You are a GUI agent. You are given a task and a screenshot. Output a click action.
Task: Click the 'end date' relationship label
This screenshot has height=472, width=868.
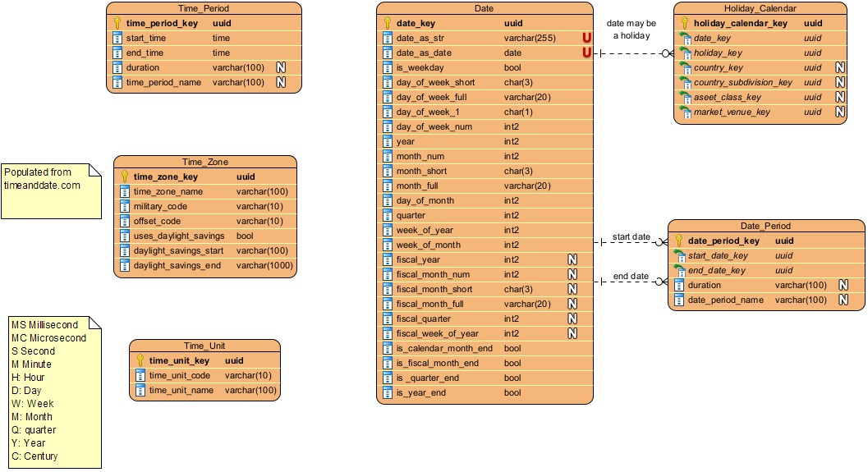coord(630,277)
